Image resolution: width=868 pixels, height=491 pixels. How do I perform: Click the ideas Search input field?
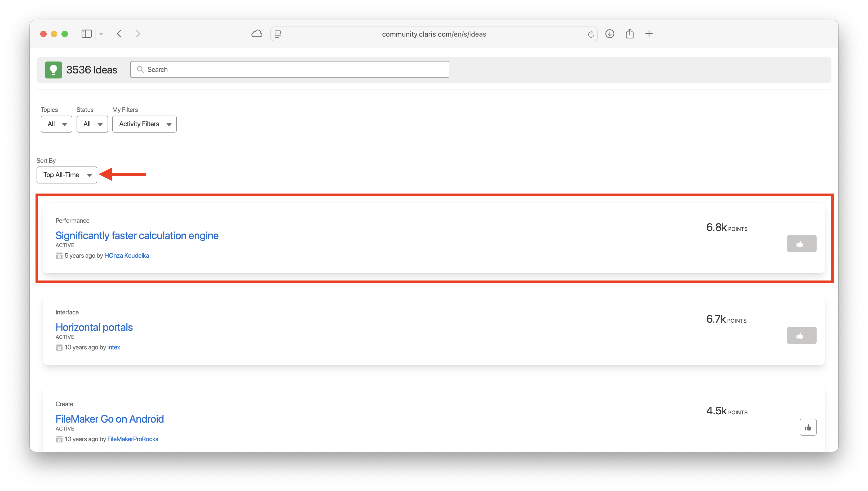pos(290,69)
